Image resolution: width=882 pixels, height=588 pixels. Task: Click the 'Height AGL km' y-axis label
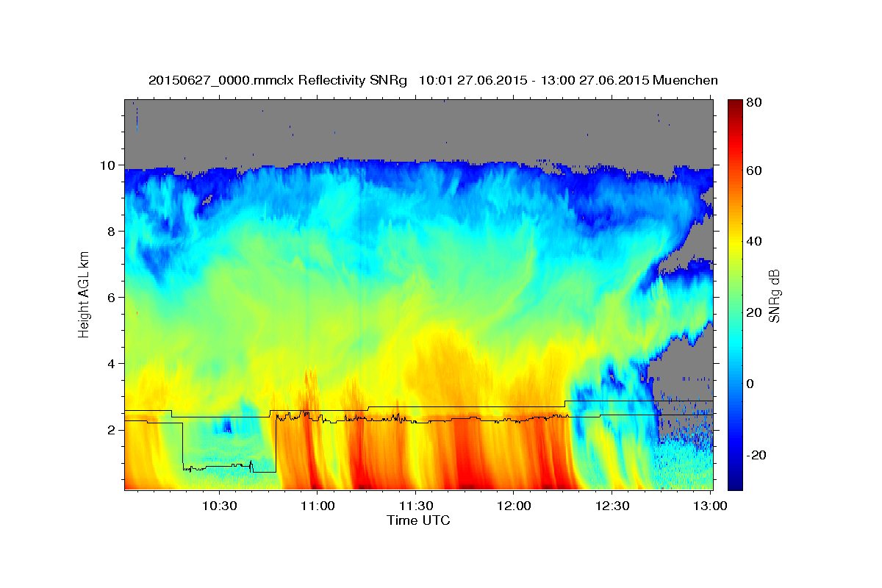click(84, 295)
